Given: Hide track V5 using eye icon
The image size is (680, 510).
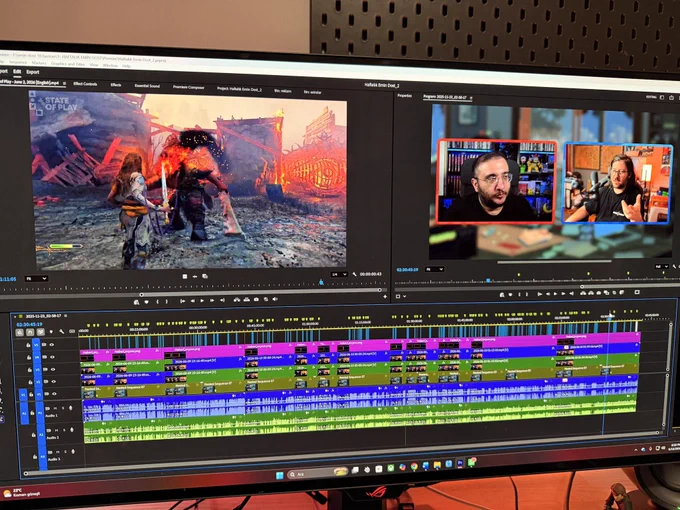Looking at the screenshot, I should point(52,345).
